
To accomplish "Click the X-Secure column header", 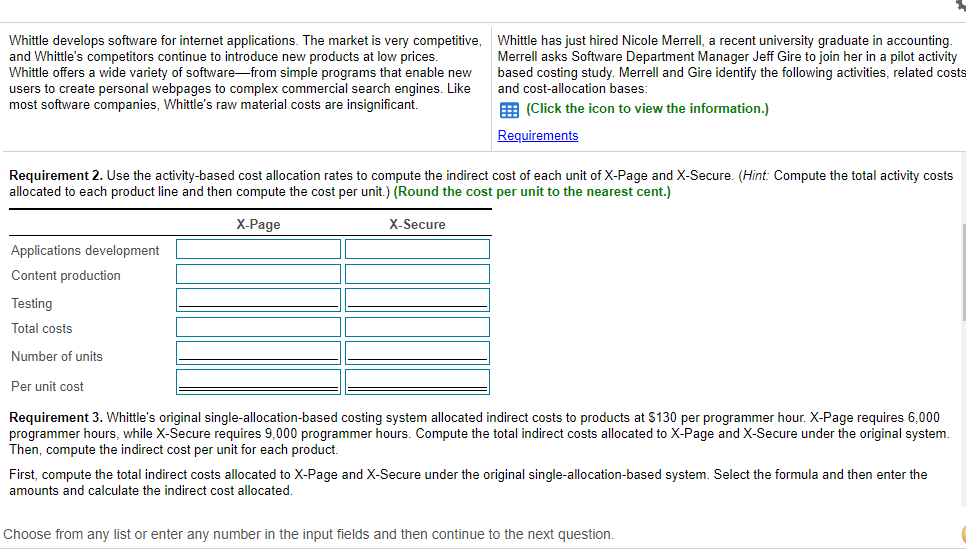I will (417, 224).
